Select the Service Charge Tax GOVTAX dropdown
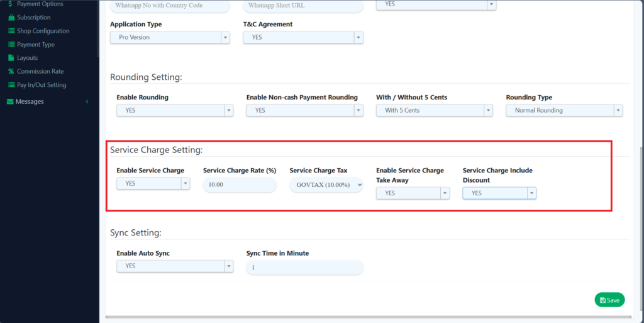 (326, 185)
